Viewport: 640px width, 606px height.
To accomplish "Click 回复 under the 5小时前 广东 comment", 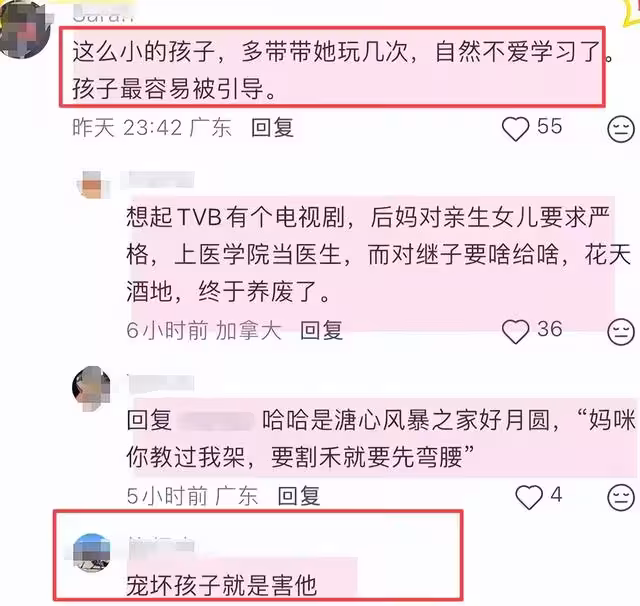I will 298,496.
